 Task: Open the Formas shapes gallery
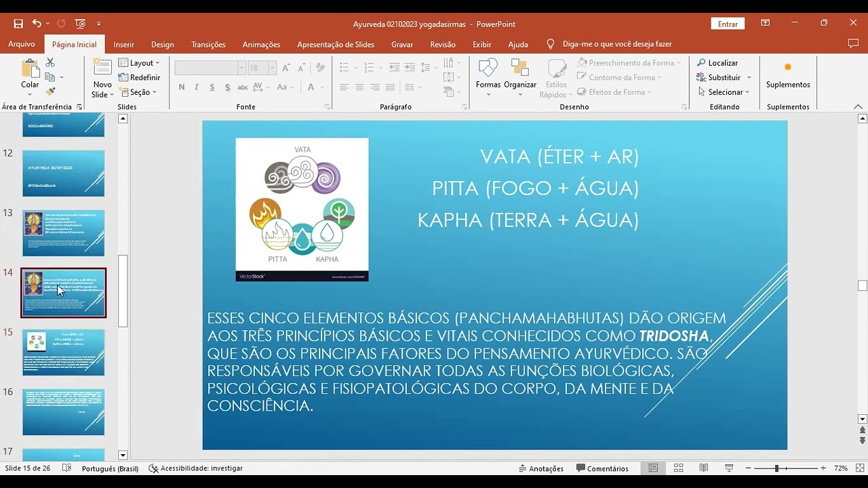488,77
